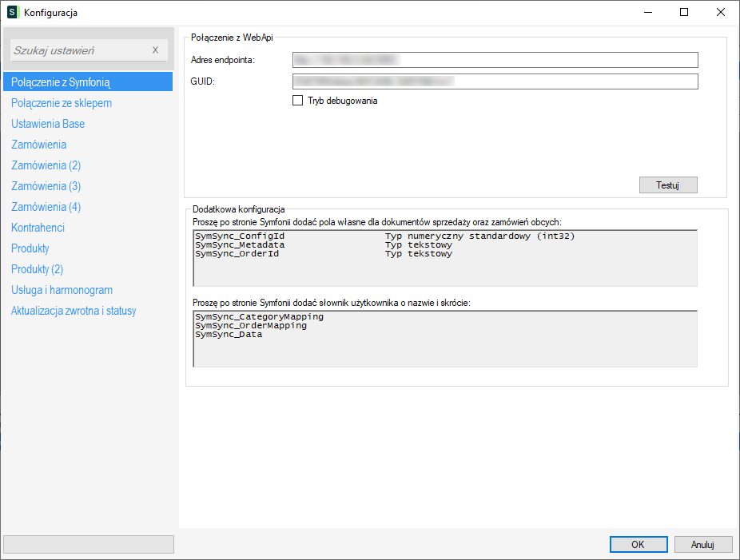Select Połączenie z Symfonią section
Viewport: 740px width, 560px height.
point(60,82)
